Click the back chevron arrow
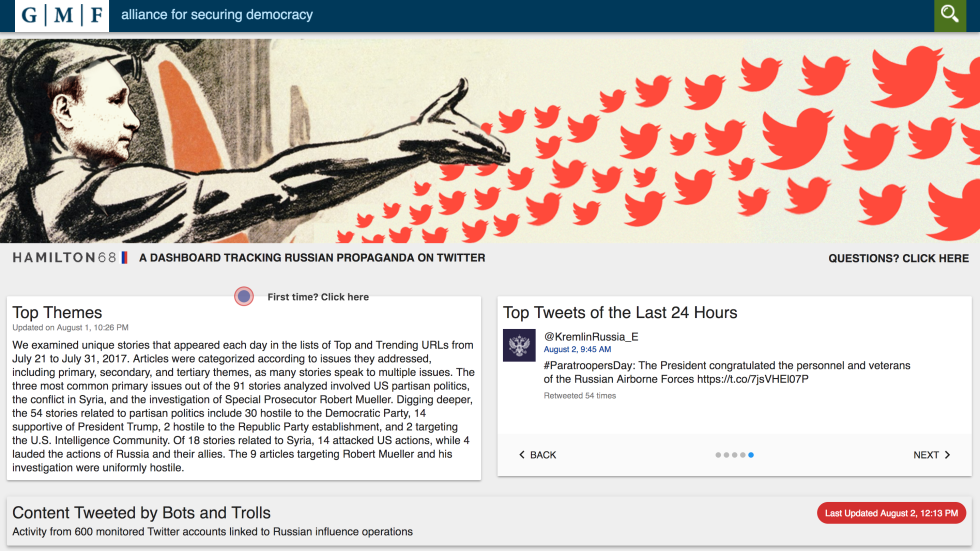Screen dimensions: 980x551 [x=522, y=455]
